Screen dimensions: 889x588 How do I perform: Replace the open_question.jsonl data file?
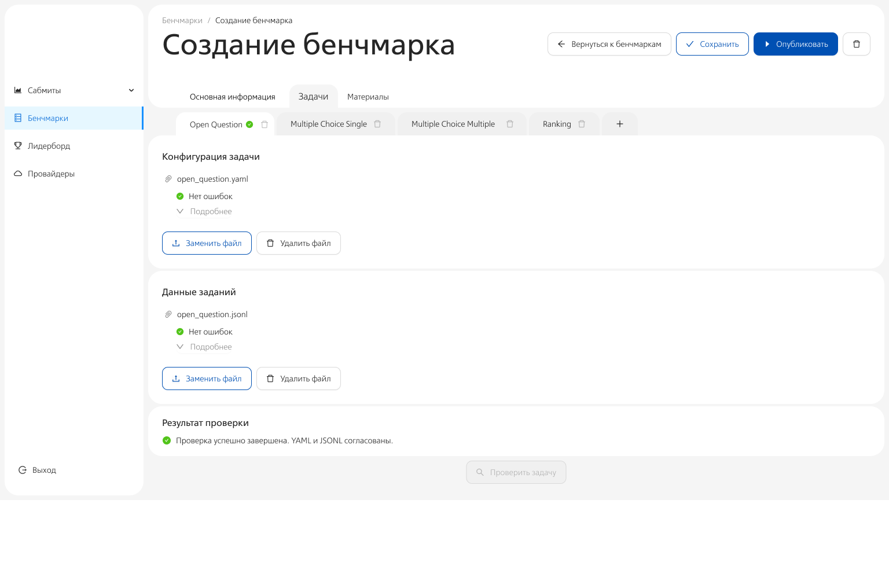207,378
